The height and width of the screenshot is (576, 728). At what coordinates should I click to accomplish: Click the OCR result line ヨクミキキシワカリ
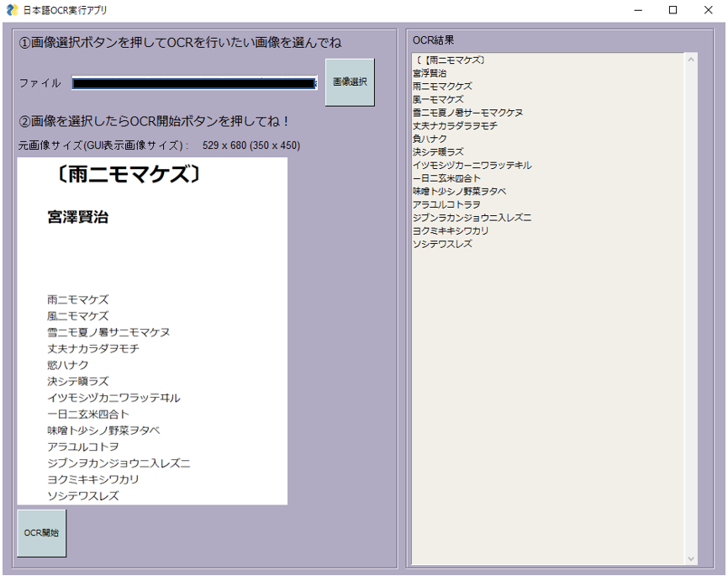pyautogui.click(x=451, y=231)
